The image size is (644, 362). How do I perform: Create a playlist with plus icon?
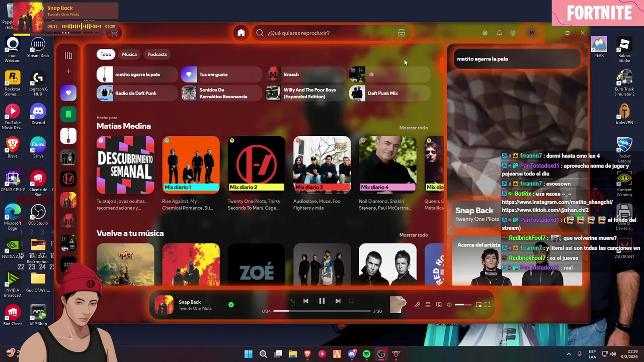pyautogui.click(x=68, y=71)
